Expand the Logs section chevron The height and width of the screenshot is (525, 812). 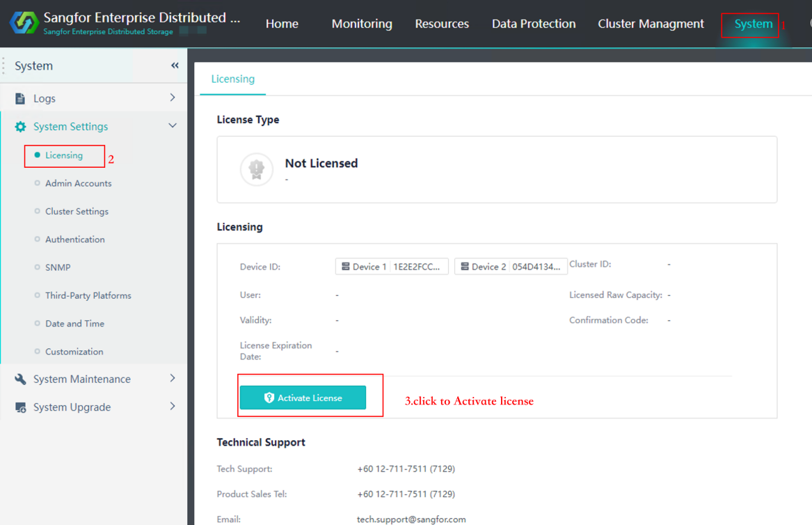(x=173, y=97)
